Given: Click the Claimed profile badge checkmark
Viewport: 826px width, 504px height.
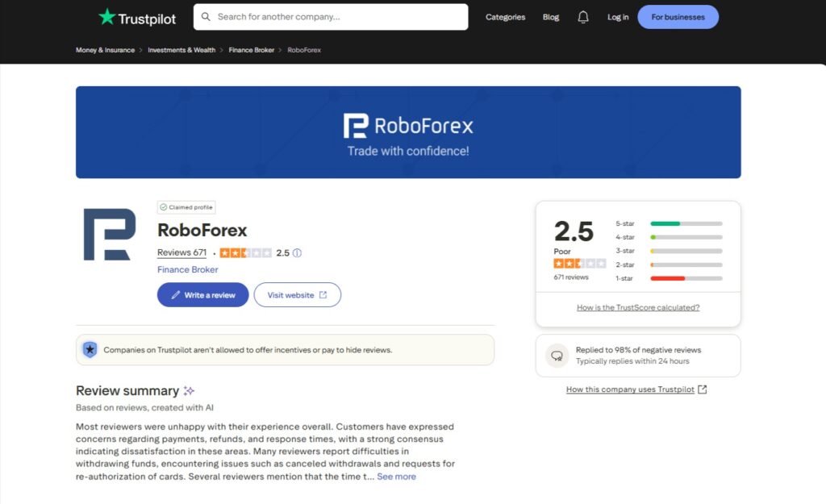Looking at the screenshot, I should (164, 207).
